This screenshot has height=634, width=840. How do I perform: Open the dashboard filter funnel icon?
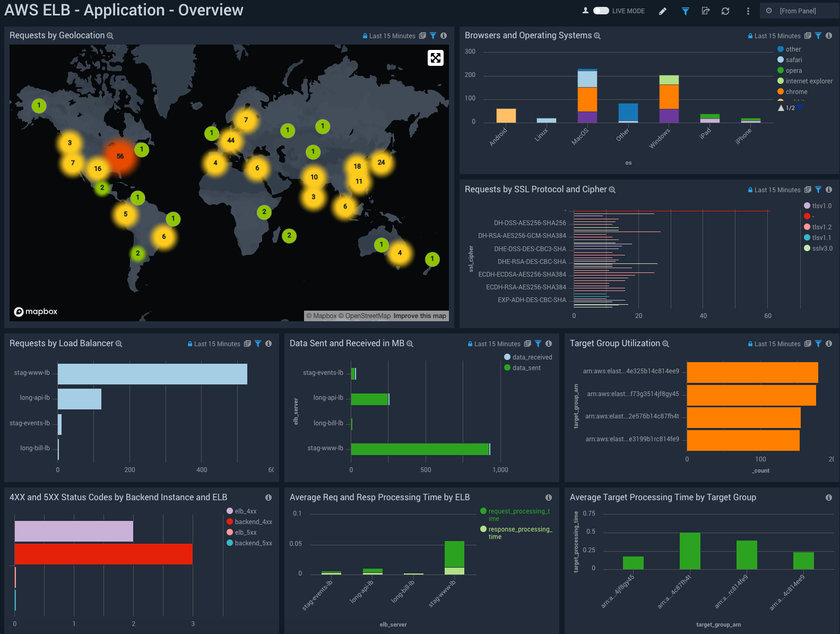(x=685, y=11)
